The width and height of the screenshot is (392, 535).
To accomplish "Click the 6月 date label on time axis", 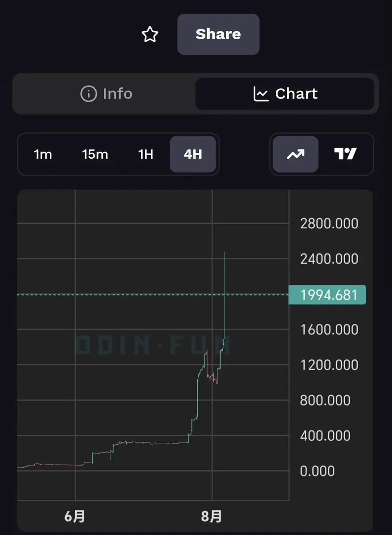I will 75,516.
